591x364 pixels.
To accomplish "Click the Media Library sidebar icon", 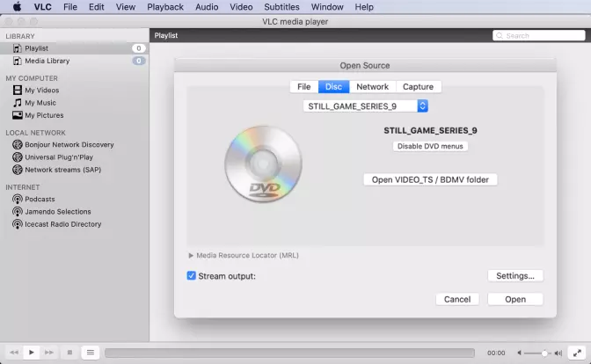I will (x=18, y=61).
